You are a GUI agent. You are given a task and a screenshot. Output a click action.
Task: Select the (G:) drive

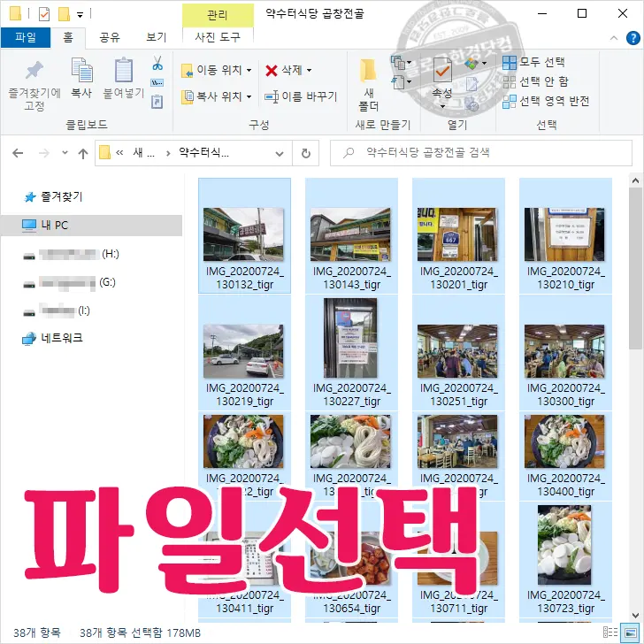click(69, 282)
